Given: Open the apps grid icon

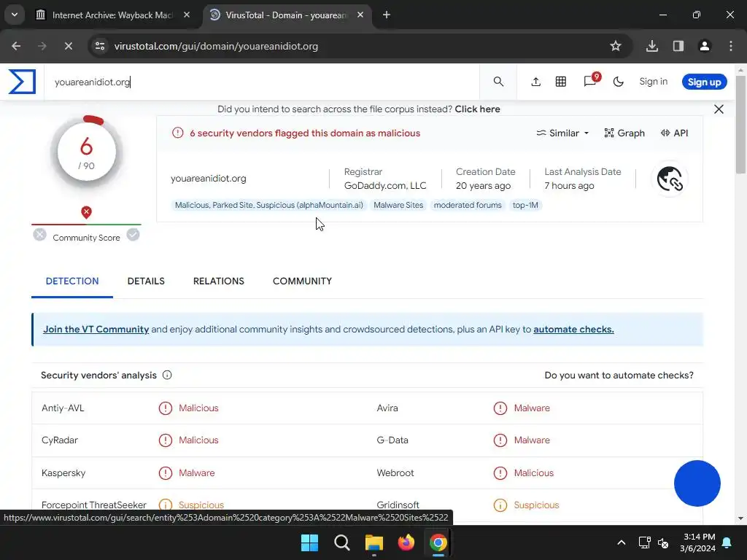Looking at the screenshot, I should [x=561, y=82].
